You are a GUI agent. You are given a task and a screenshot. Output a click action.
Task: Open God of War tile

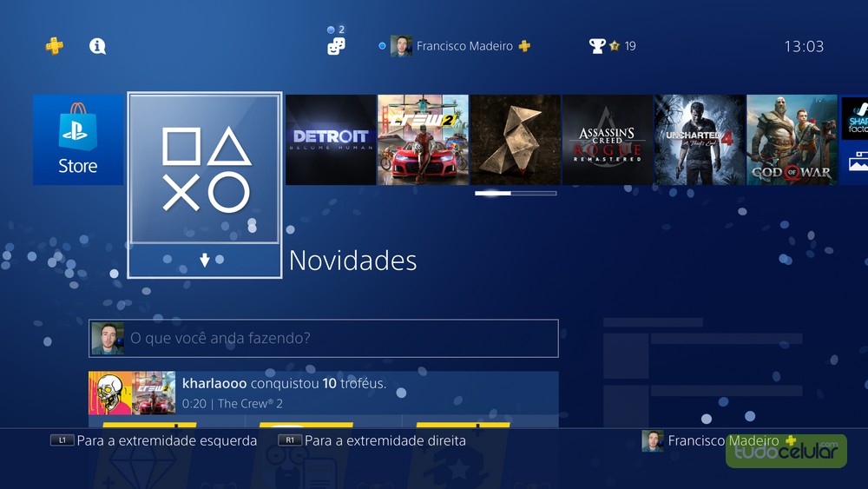pos(792,140)
